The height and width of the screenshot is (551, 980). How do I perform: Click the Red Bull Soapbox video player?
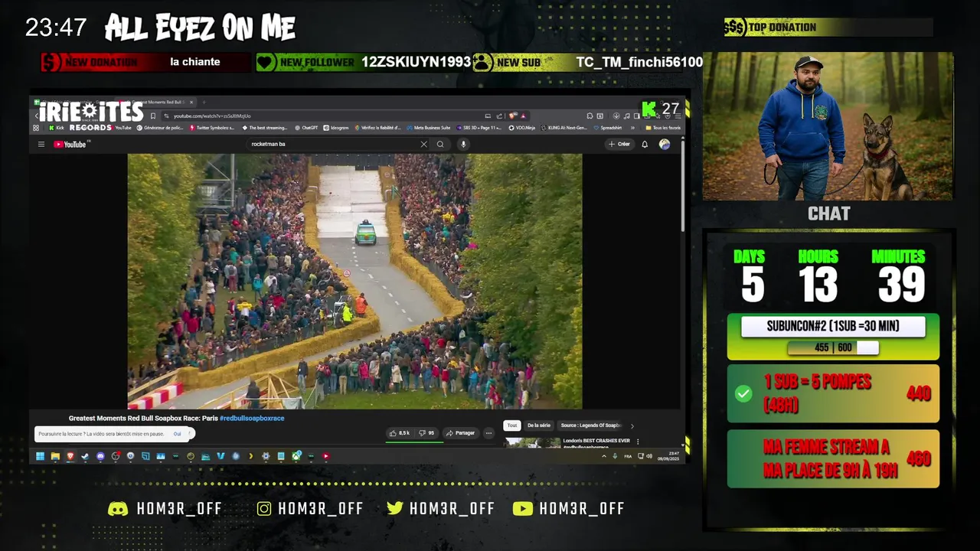pos(354,282)
